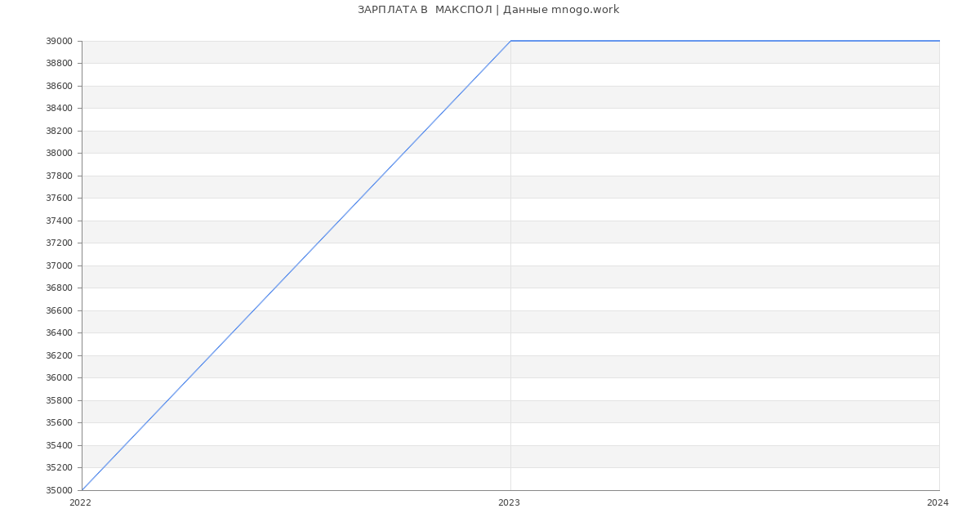Screen dimensions: 980x531
Task: Click the 36000 y-axis label
Action: [59, 378]
